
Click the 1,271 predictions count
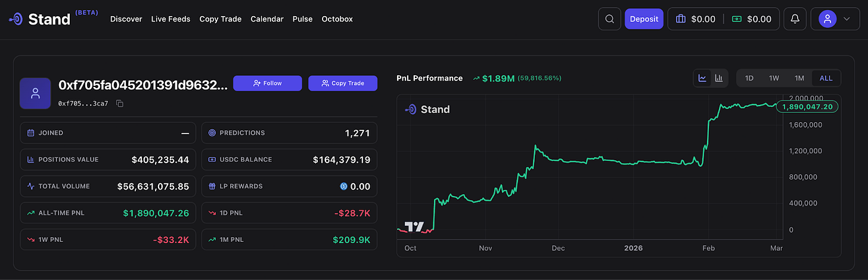pos(358,133)
